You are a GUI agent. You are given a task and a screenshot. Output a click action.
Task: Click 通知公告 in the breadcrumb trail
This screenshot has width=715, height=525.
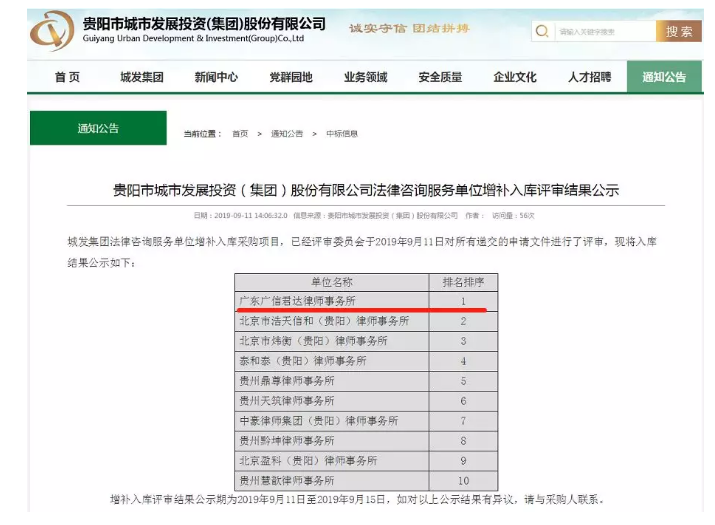click(x=286, y=134)
